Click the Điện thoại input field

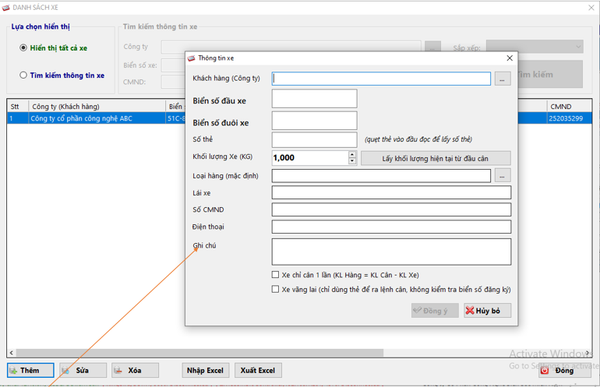tap(391, 227)
